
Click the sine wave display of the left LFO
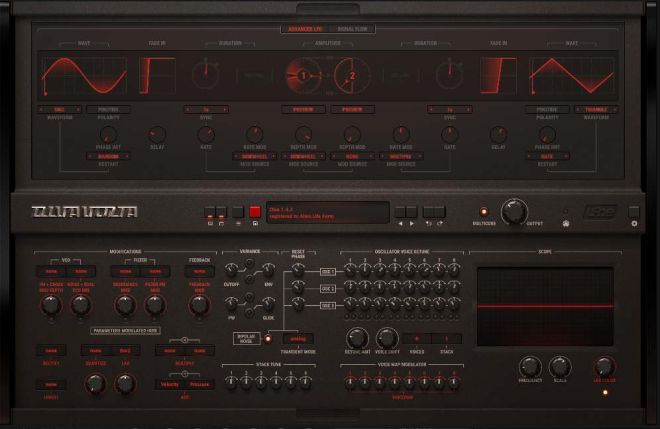(x=84, y=76)
